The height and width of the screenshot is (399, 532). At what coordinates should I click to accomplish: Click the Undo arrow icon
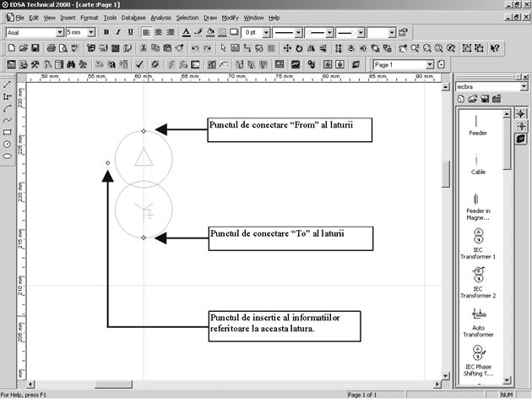click(196, 48)
